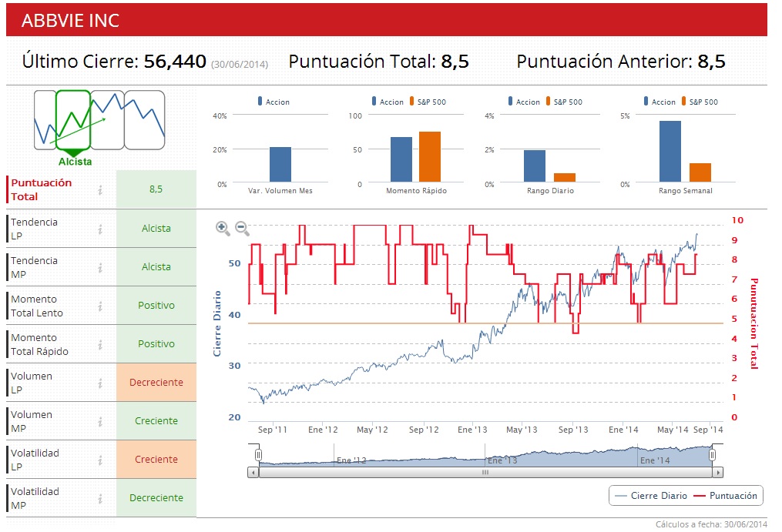The width and height of the screenshot is (782, 532).
Task: Click the orange S&P 500 Momento Rápido bar
Action: pyautogui.click(x=430, y=157)
